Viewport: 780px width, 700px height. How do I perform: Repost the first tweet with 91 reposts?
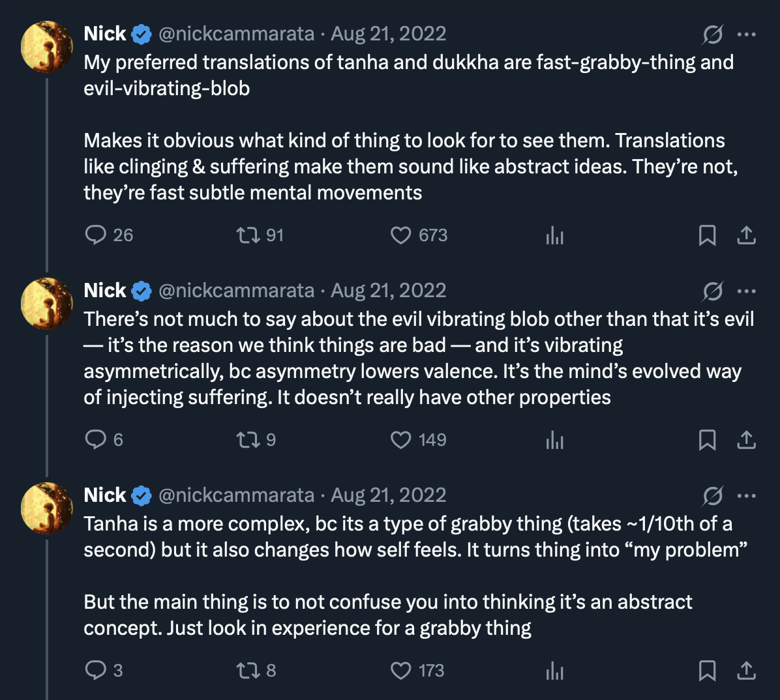248,235
